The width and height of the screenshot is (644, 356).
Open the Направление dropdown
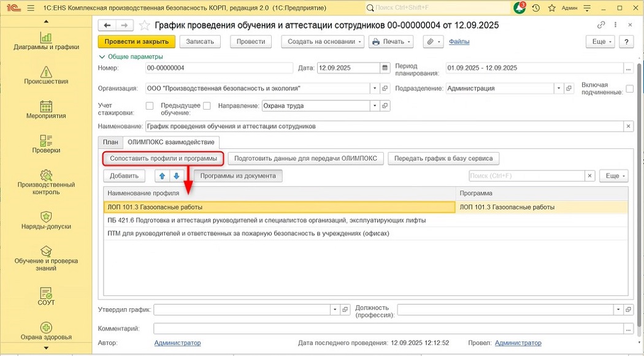(374, 105)
